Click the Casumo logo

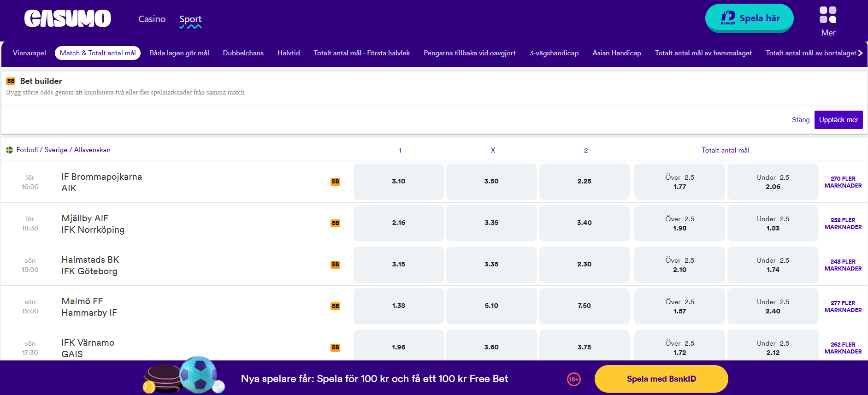pyautogui.click(x=68, y=18)
